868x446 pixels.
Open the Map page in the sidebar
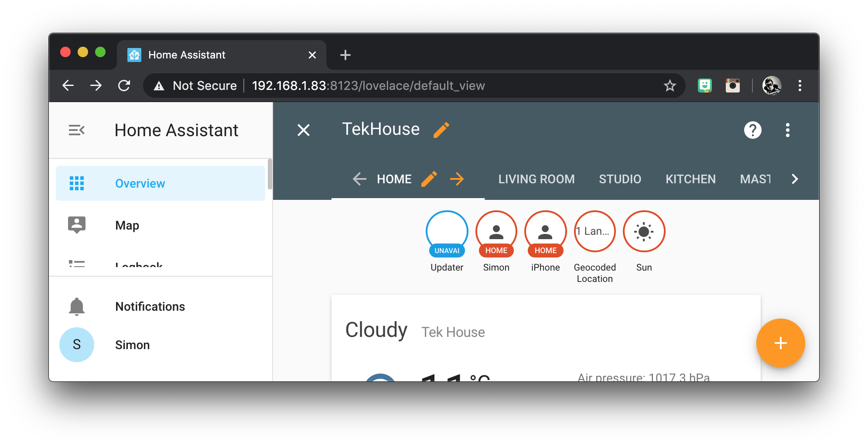coord(161,225)
